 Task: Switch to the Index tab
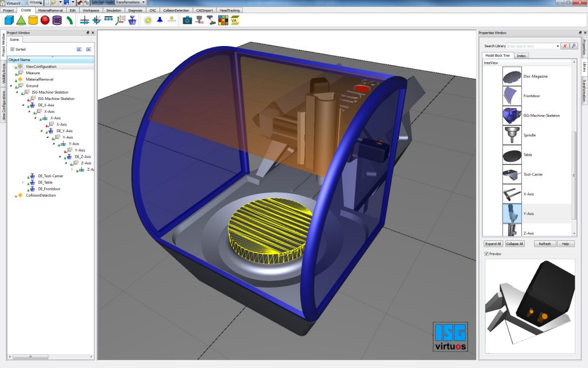point(521,55)
